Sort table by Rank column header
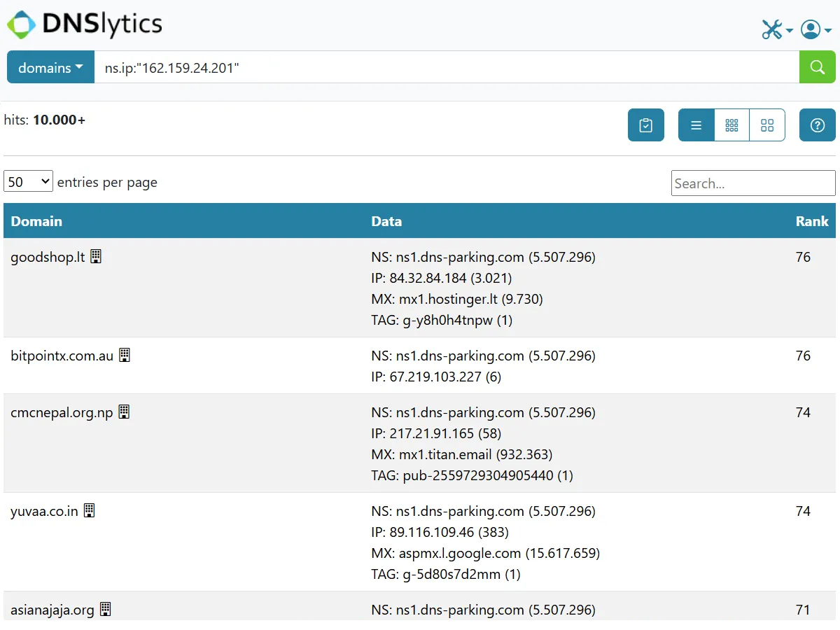 tap(812, 221)
